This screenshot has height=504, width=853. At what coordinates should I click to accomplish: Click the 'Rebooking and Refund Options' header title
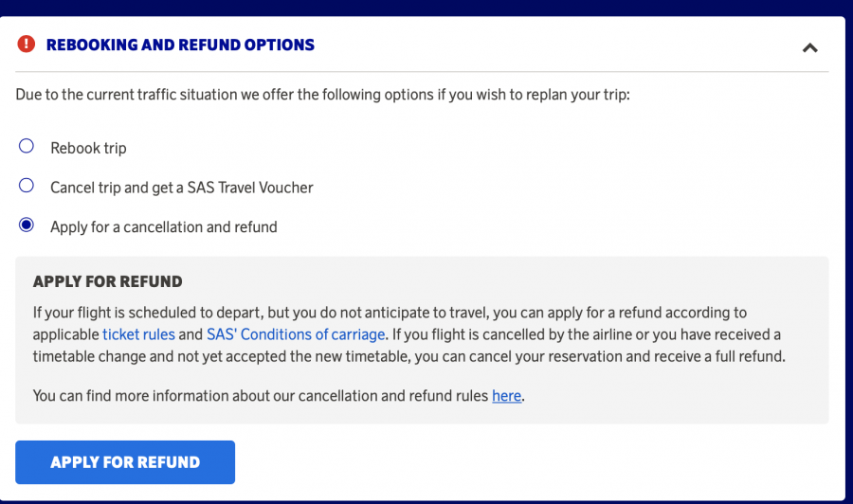pos(180,45)
